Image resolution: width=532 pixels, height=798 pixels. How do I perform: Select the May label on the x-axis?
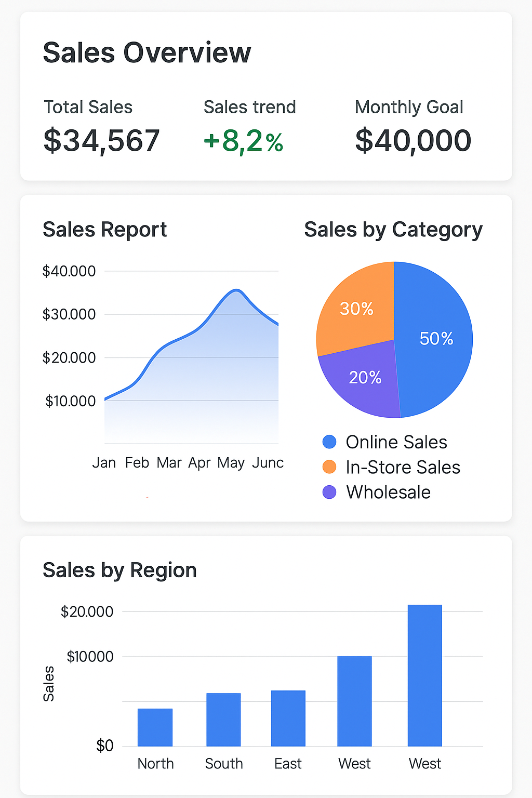pos(231,462)
